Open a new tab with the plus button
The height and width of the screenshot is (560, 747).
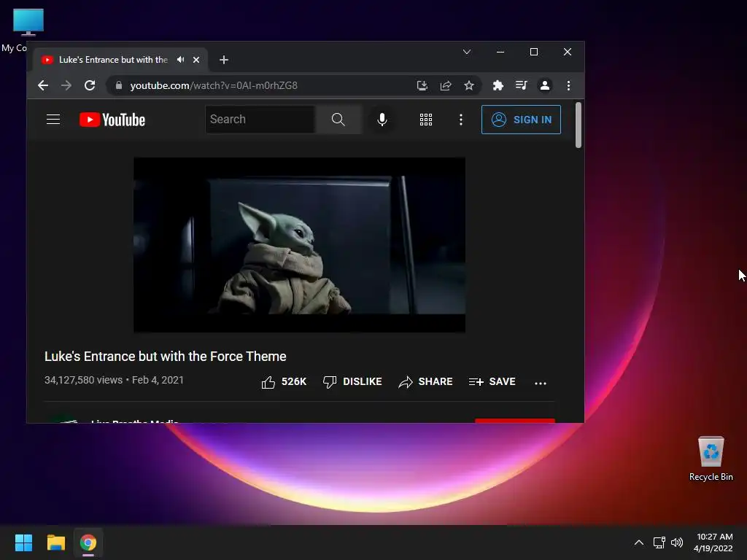pos(224,60)
